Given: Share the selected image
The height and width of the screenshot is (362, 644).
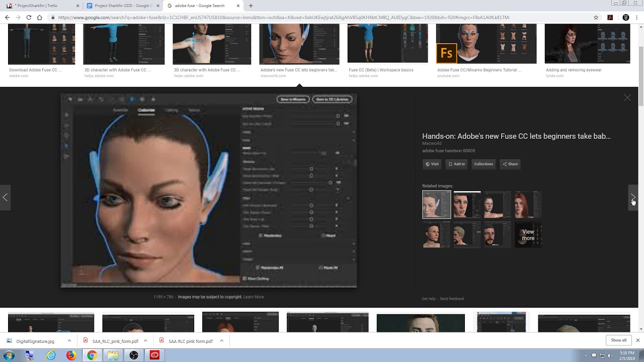Looking at the screenshot, I should click(510, 164).
